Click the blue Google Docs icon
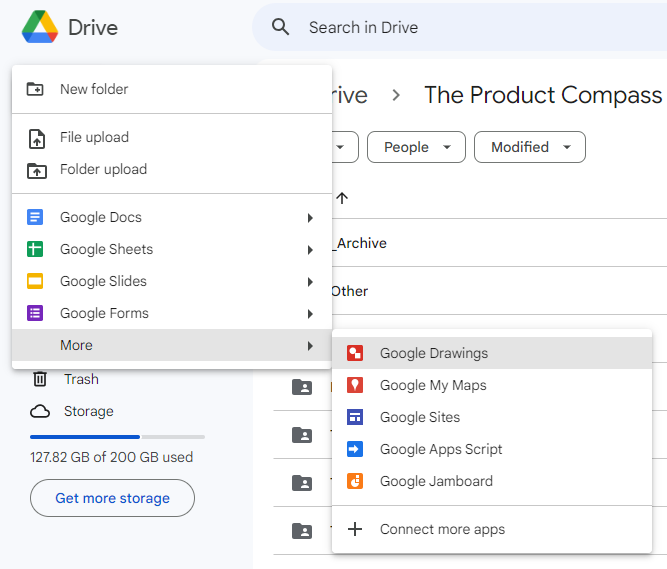 [x=35, y=217]
